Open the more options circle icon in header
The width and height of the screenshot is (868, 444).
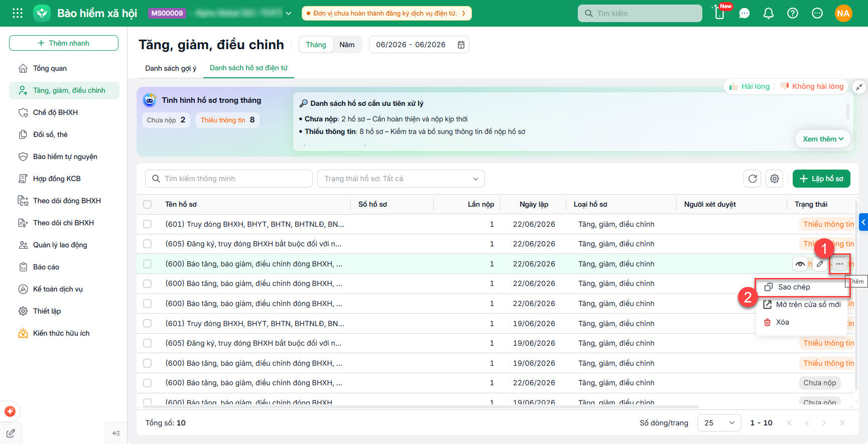tap(817, 14)
